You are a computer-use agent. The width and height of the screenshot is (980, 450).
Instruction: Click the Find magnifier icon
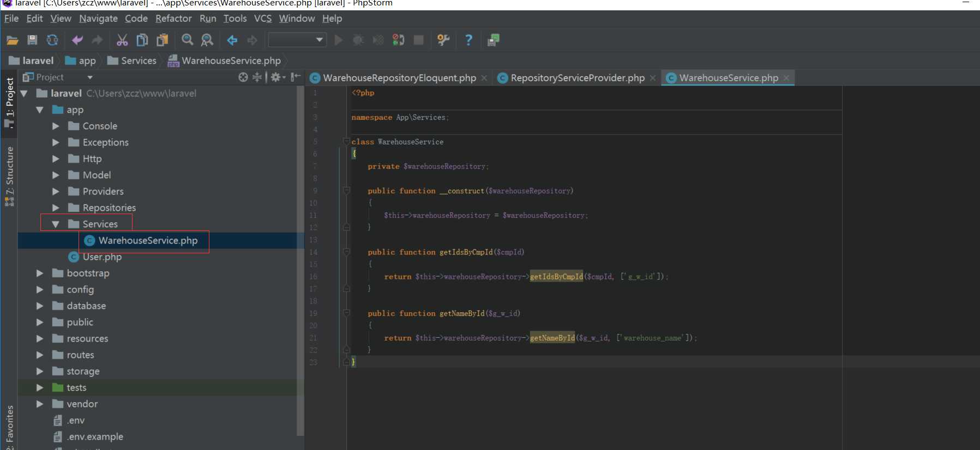187,40
